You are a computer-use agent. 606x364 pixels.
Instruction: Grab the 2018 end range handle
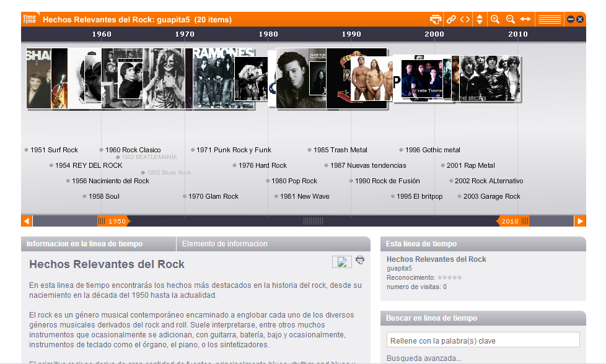click(513, 221)
